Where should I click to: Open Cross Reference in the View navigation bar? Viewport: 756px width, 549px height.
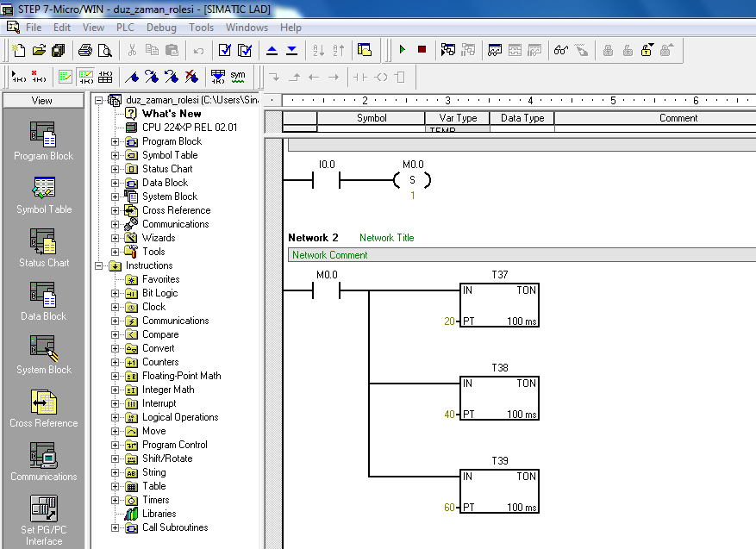(x=43, y=409)
